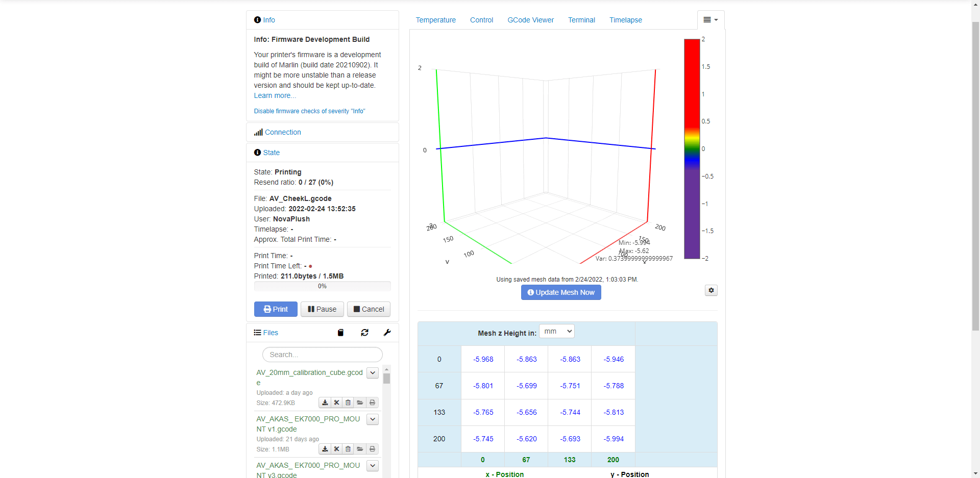
Task: Open file list settings wrench icon
Action: click(x=387, y=333)
